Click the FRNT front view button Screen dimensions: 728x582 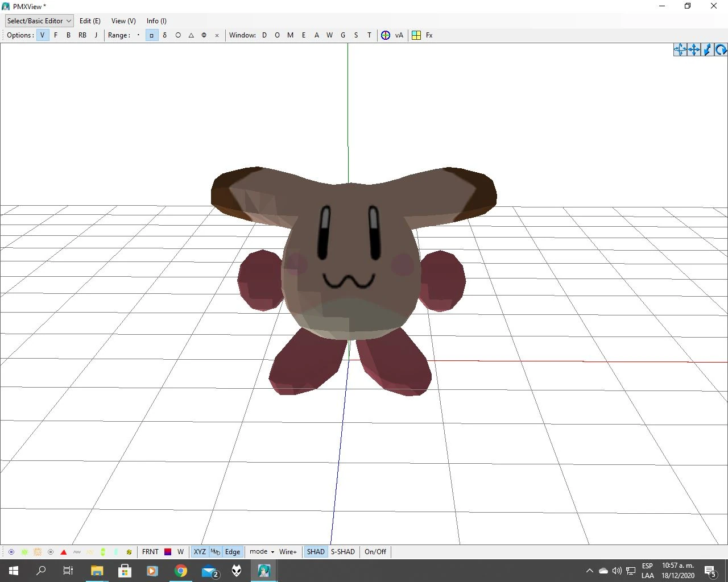(x=150, y=552)
